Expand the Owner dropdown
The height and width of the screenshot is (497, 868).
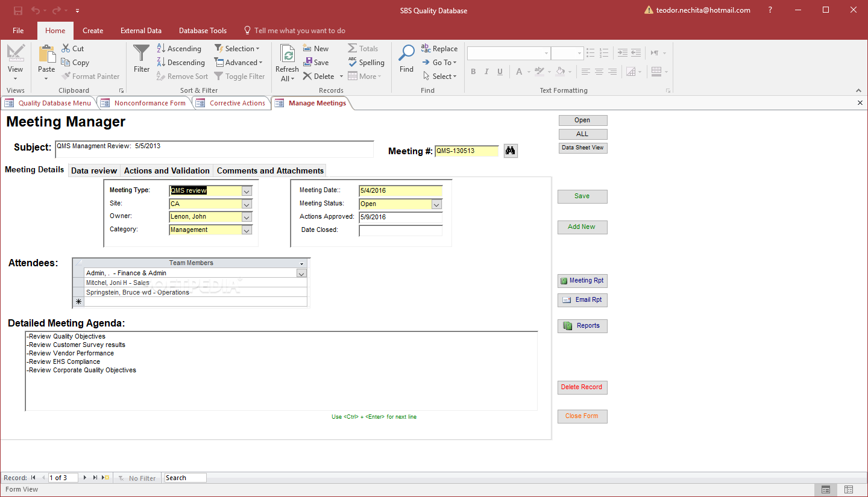(x=247, y=217)
